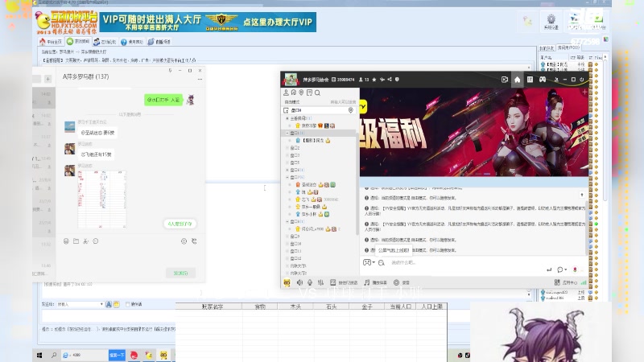The width and height of the screenshot is (644, 362).
Task: Click the VIP hall banner advertisement
Action: [208, 22]
